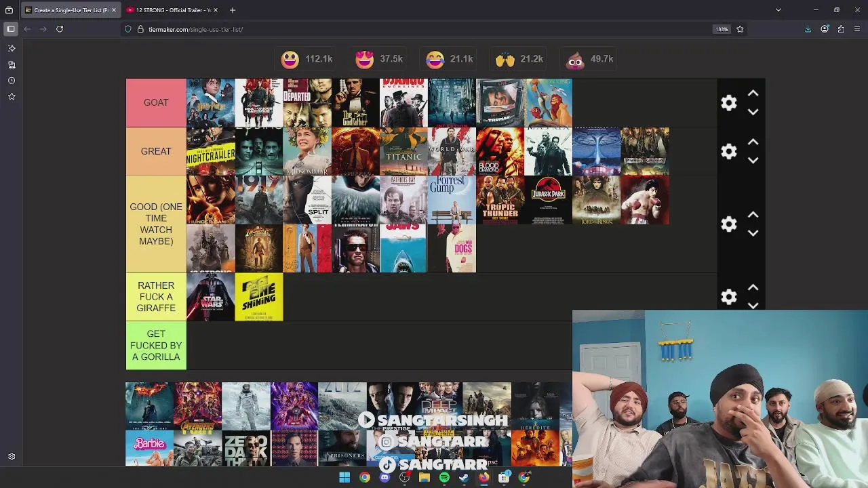Screen dimensions: 868x488
Task: Open the Windows Start menu
Action: 344,478
